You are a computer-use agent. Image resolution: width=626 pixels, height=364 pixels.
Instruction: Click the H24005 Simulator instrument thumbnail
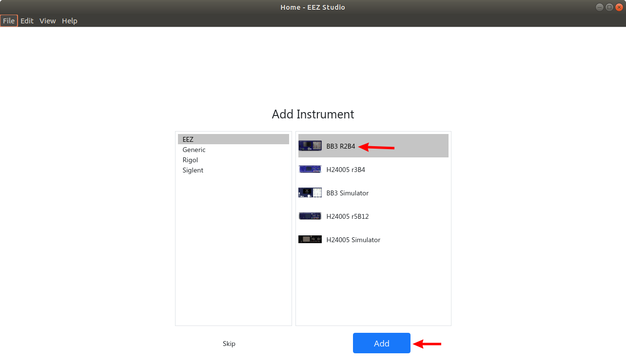point(310,239)
